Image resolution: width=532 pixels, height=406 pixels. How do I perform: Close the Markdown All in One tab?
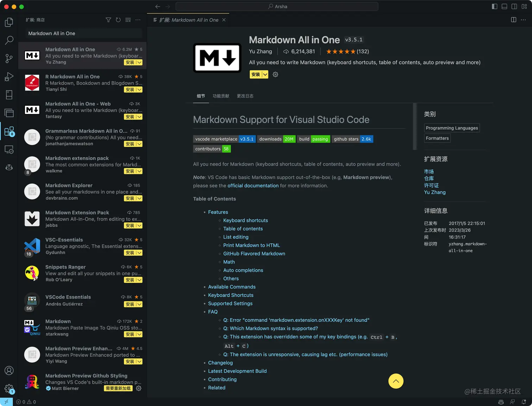click(x=224, y=20)
